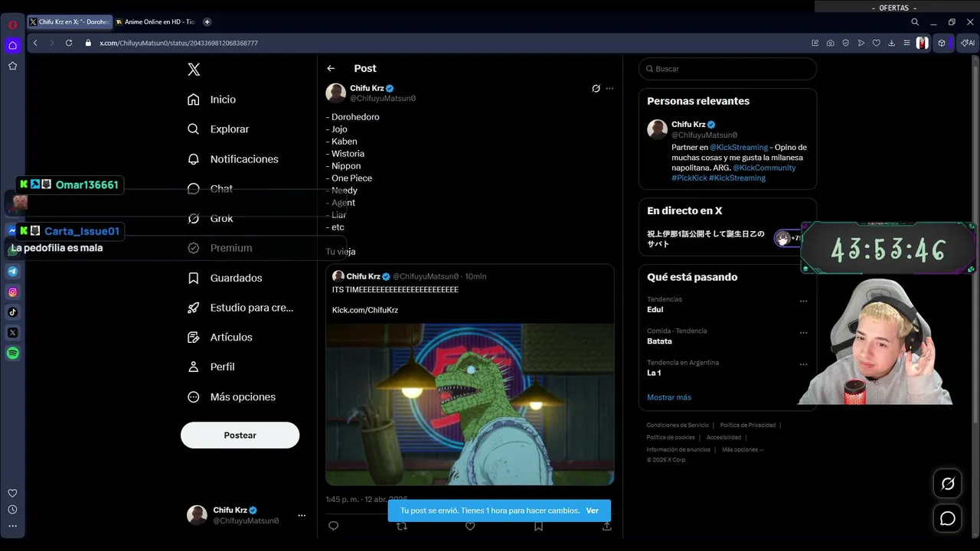Screen dimensions: 980x551
Task: Open Notificaciones in X navigation
Action: tap(234, 159)
